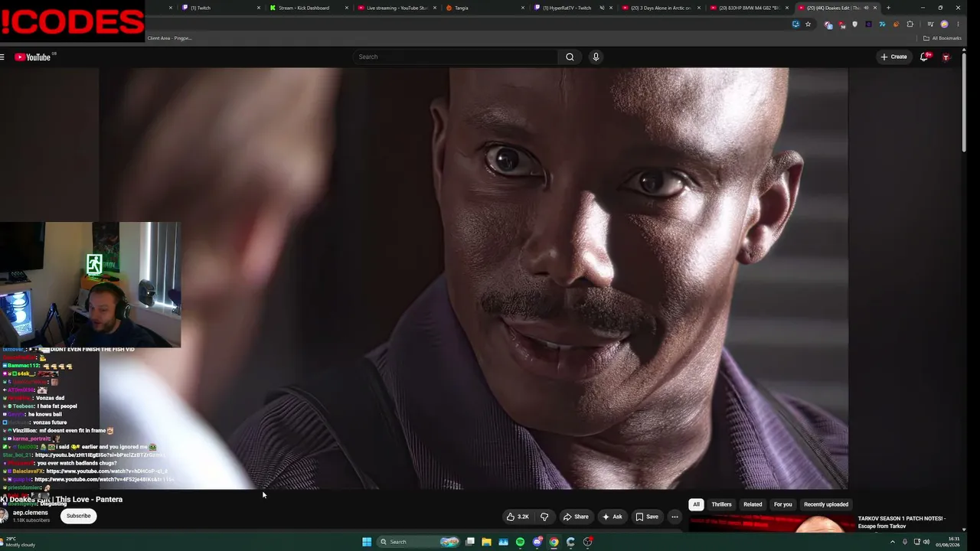Viewport: 980px width, 551px height.
Task: Focus the YouTube search field
Action: 456,57
